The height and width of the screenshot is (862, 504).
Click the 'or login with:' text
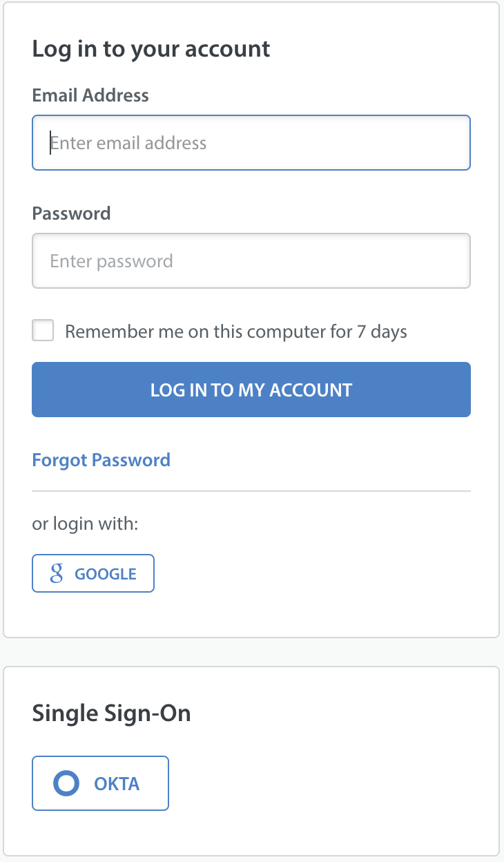(86, 524)
